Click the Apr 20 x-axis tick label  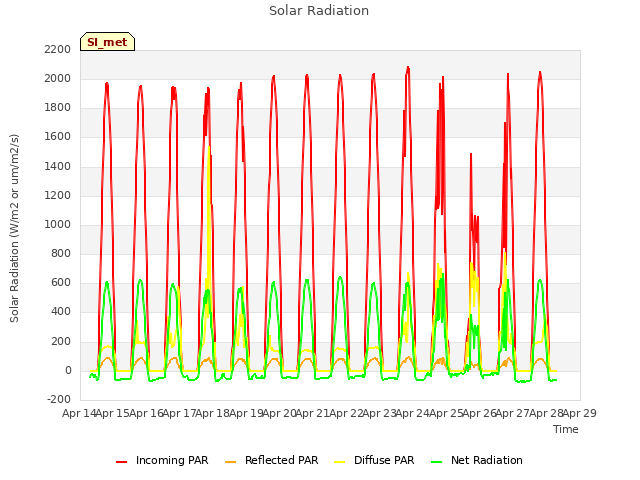pos(280,413)
